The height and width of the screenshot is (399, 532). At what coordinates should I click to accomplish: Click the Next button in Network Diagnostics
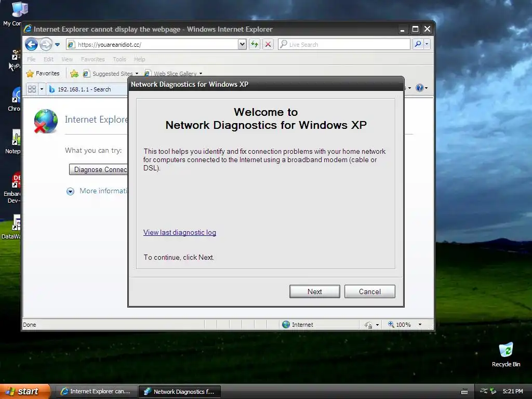(314, 291)
